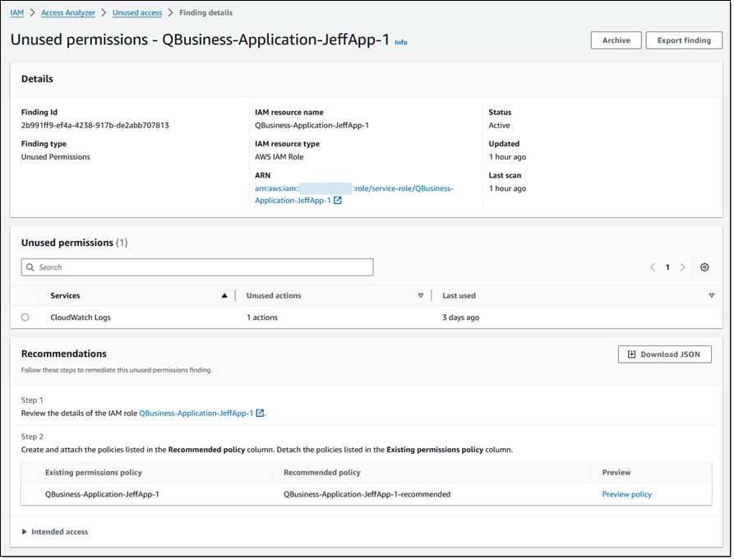The height and width of the screenshot is (560, 734).
Task: Click the '3 days ago' cell
Action: 460,317
